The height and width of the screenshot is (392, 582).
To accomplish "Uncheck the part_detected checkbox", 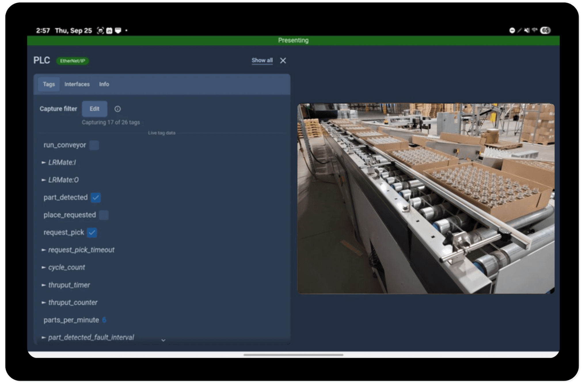I will tap(96, 197).
